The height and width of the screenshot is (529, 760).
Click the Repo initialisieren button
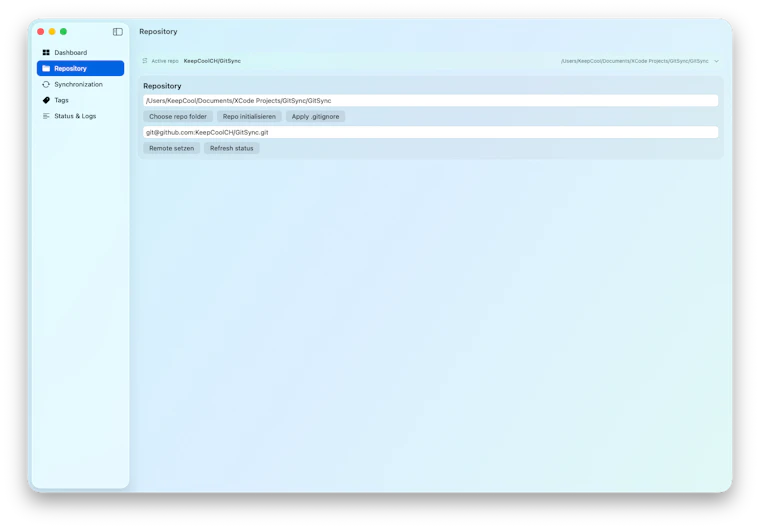249,116
